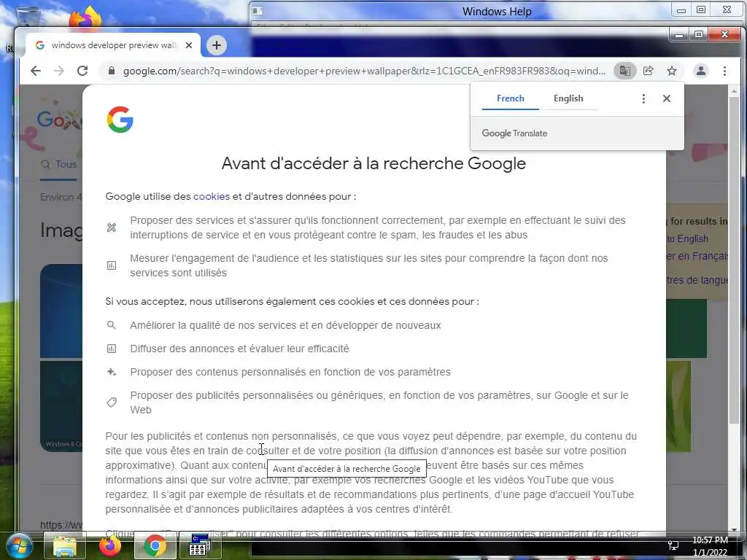
Task: Click the Google doodle logo behind the dialog
Action: 60,119
